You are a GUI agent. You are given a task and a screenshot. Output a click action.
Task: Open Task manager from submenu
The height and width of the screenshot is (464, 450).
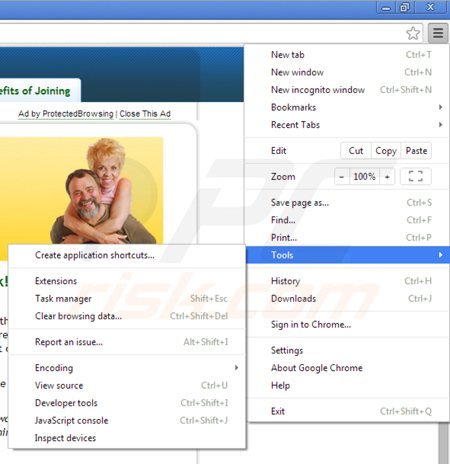click(x=127, y=298)
